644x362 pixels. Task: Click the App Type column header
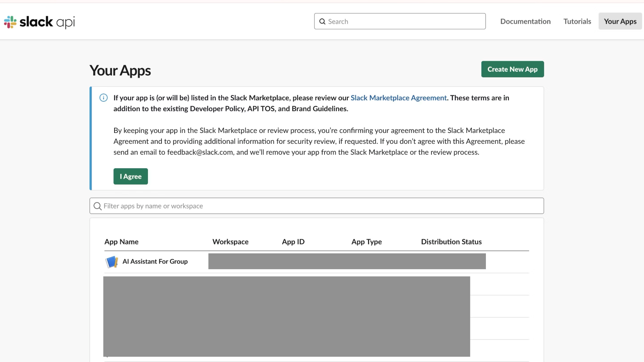tap(366, 242)
